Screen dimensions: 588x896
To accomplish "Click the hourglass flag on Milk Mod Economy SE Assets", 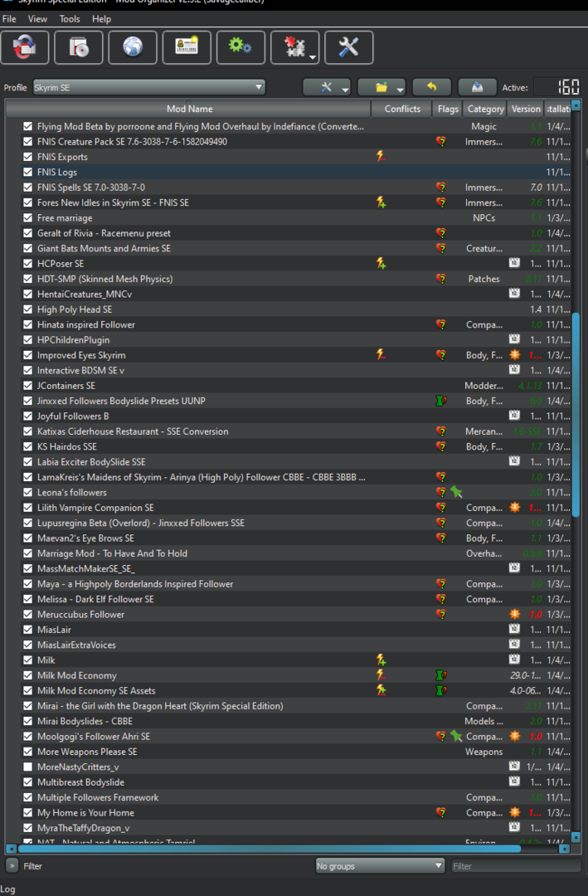I will point(440,690).
